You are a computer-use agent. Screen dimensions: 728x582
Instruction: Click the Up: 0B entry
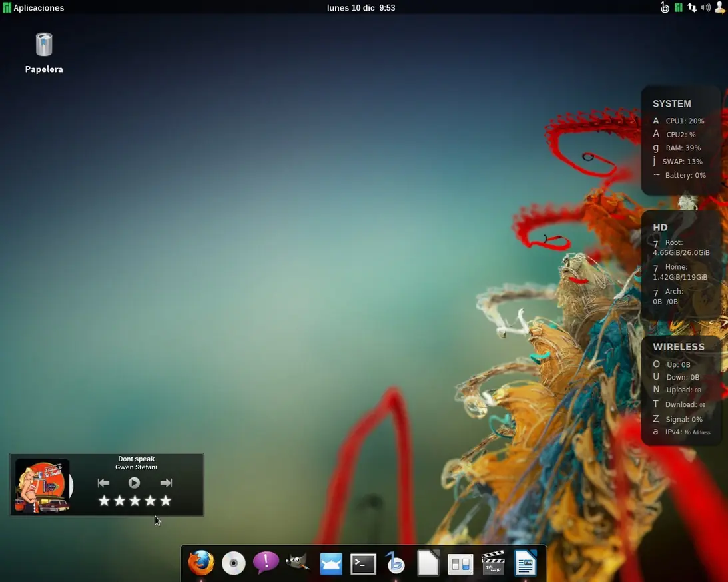pos(672,364)
